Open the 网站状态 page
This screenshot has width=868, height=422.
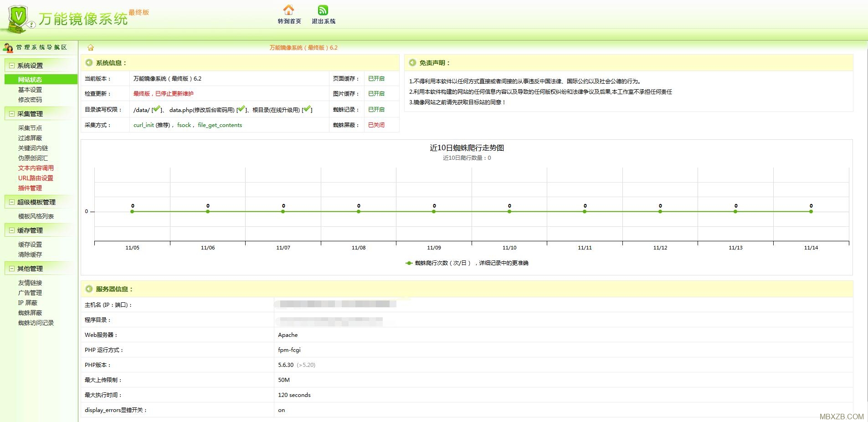(x=30, y=79)
